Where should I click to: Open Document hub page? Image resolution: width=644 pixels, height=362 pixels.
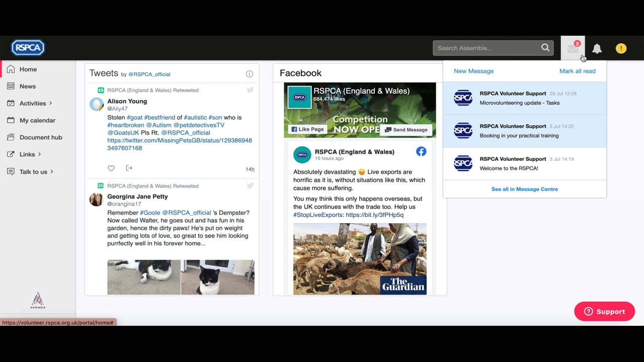41,137
